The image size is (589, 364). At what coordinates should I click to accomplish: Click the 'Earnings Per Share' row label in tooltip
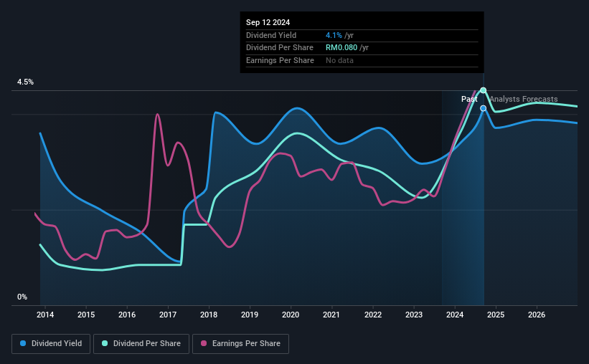(x=280, y=60)
